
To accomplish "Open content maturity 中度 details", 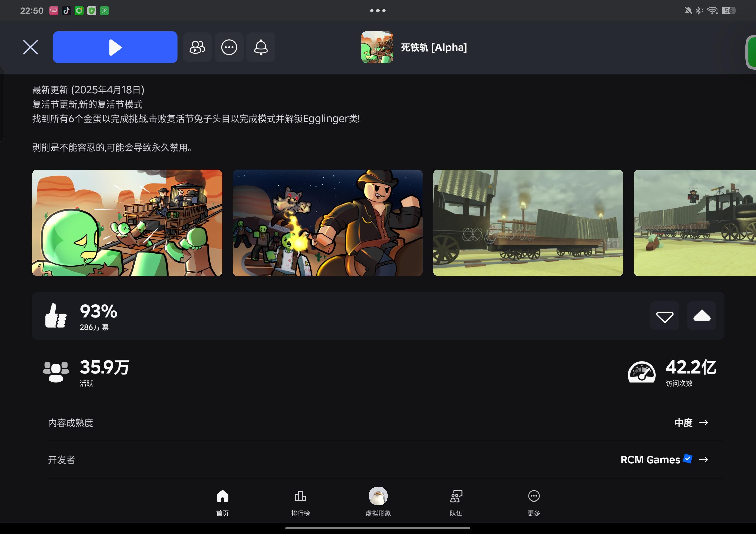I will point(691,423).
